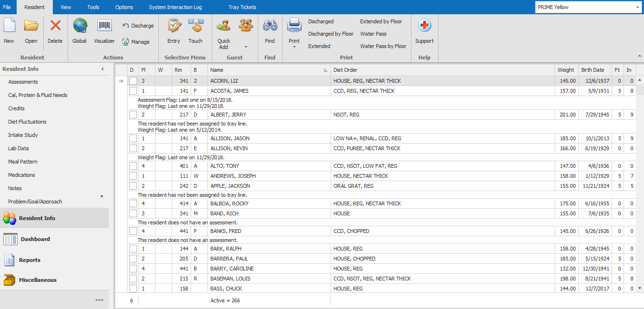This screenshot has width=644, height=309.
Task: Click the Print printer icon
Action: (x=294, y=26)
